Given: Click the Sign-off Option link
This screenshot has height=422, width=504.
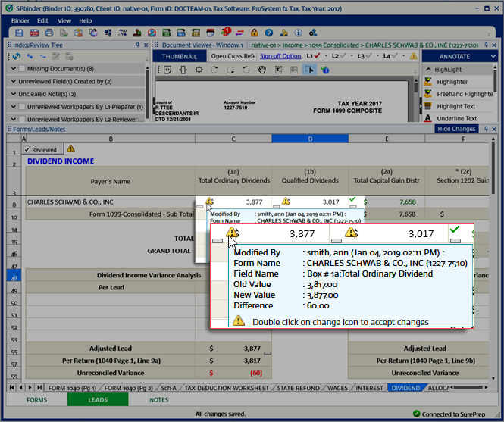Looking at the screenshot, I should pos(280,56).
